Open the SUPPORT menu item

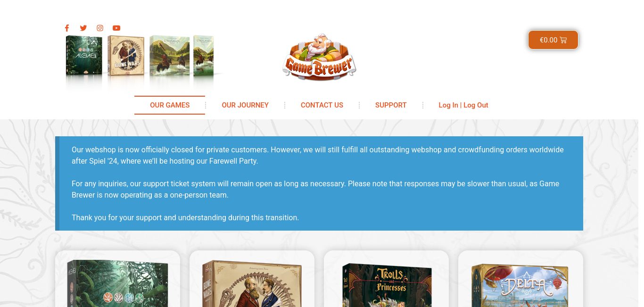tap(391, 105)
